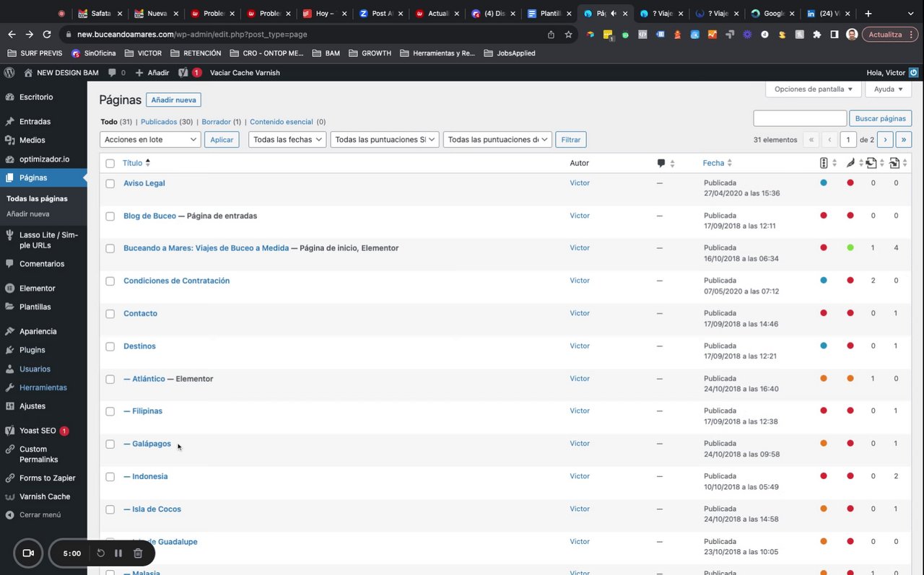Collapse menu with Cerrar menú arrow icon
This screenshot has height=575, width=924.
9,516
